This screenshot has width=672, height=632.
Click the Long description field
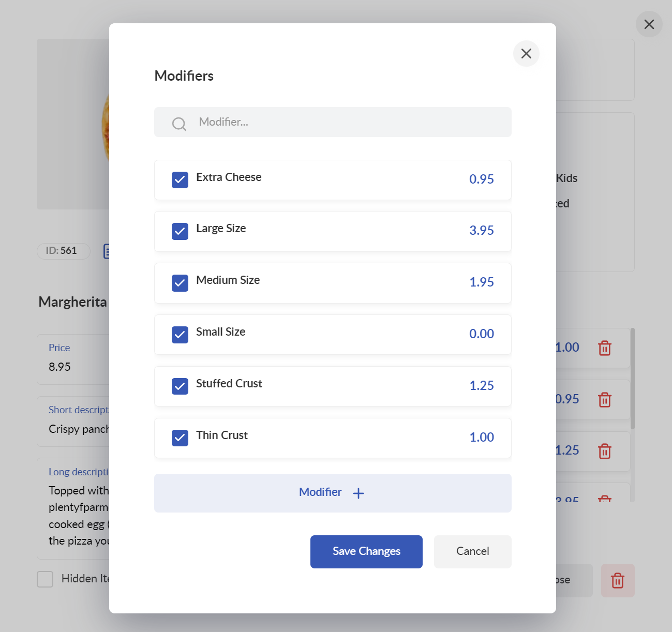(x=73, y=508)
